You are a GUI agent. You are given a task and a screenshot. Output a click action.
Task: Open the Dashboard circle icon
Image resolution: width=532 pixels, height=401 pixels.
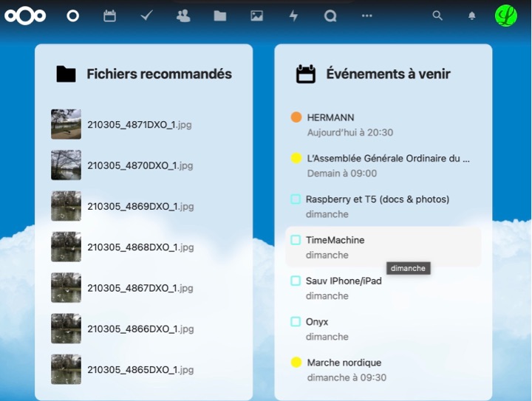(72, 16)
